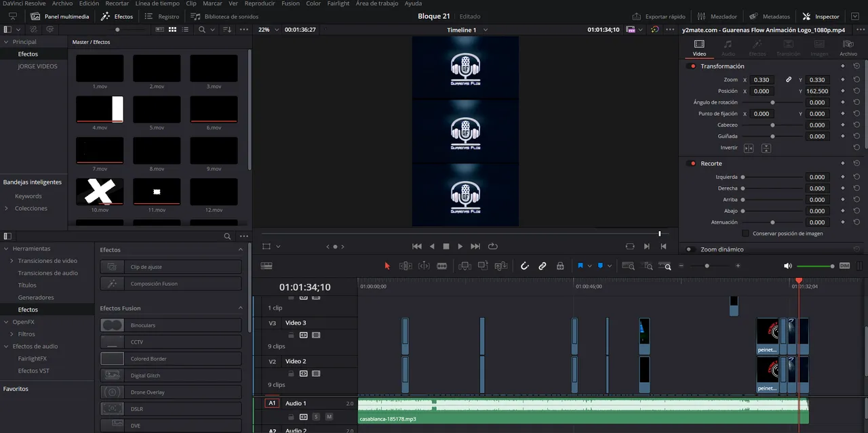This screenshot has height=433, width=868.
Task: Open the Panel multimedia panel
Action: coord(60,16)
